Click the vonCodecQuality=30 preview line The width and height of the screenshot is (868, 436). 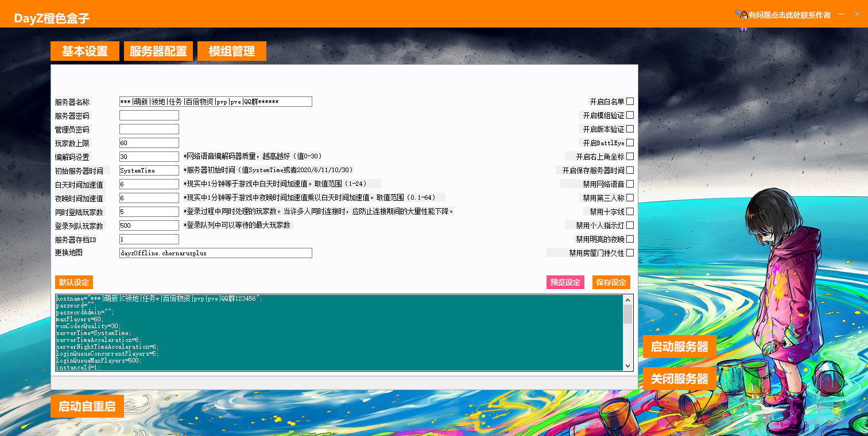pos(88,326)
